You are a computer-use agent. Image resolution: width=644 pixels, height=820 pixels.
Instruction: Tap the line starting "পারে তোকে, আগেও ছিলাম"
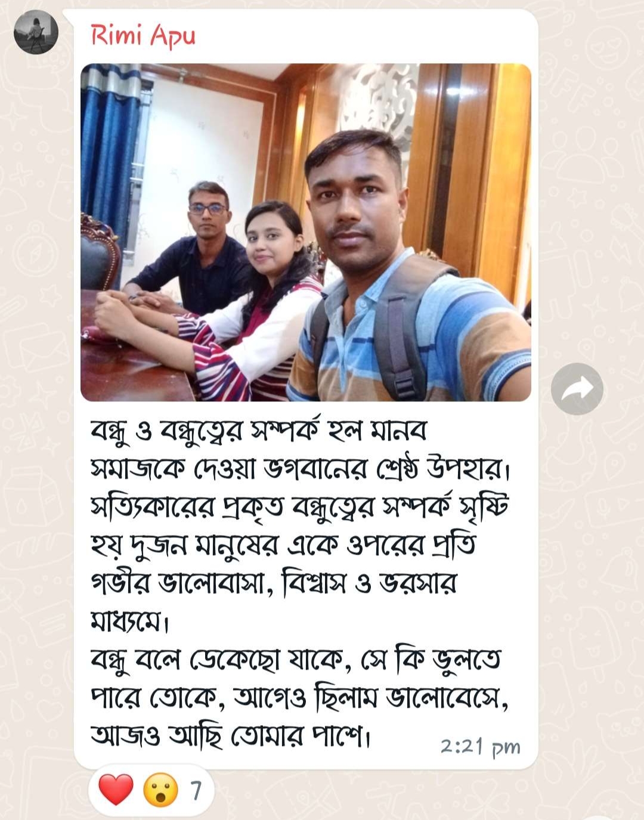(x=299, y=698)
